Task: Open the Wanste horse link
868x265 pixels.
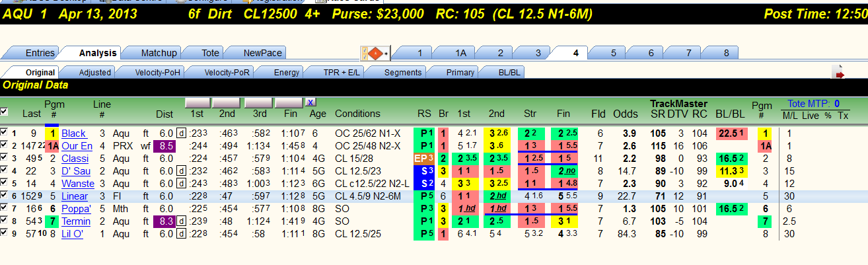Action: 77,184
